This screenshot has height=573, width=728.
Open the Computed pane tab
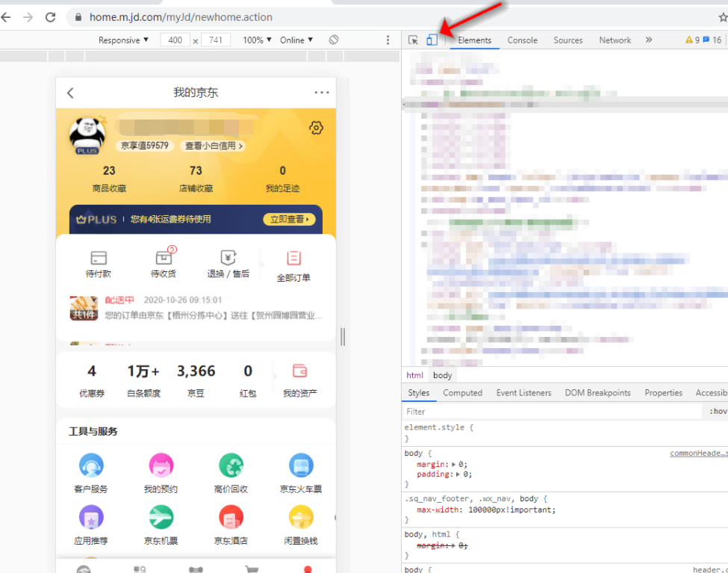click(x=462, y=393)
